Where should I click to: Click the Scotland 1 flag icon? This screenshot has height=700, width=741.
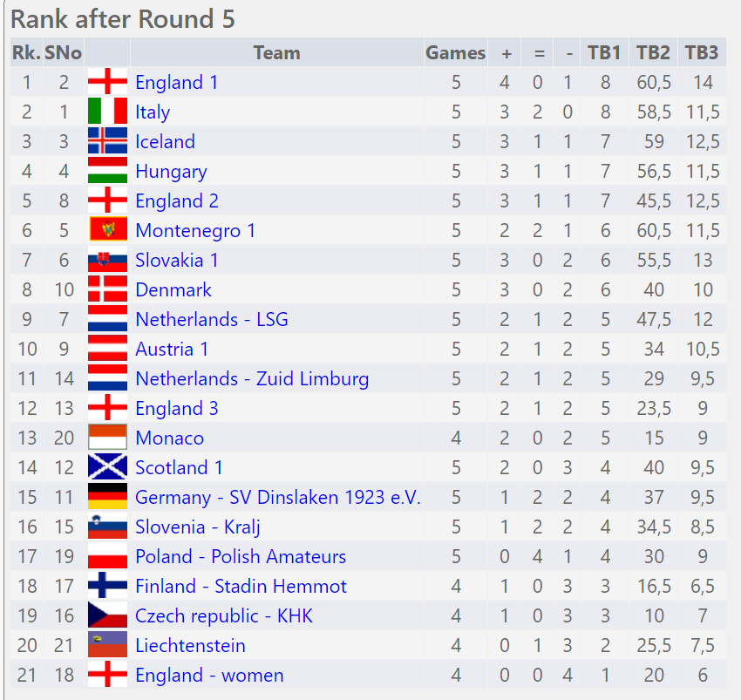click(107, 467)
